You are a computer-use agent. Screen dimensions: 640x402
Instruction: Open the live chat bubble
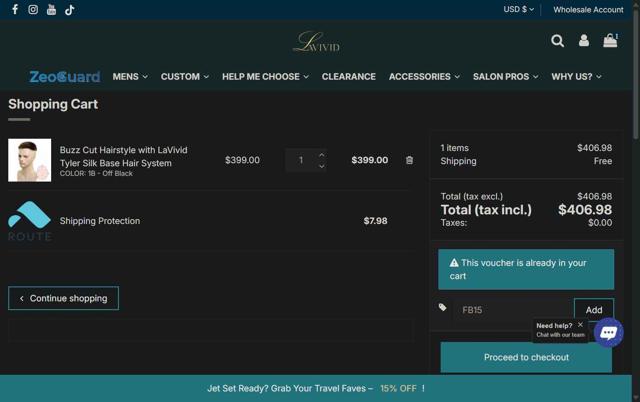(x=609, y=333)
